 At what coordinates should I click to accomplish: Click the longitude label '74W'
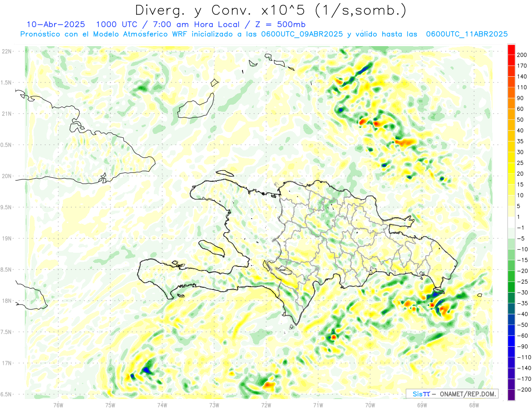tap(162, 405)
